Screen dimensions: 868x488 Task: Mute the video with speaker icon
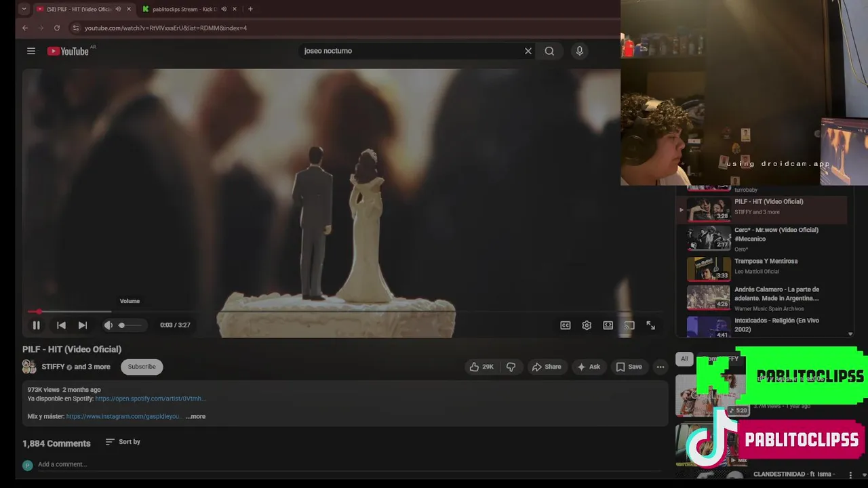[108, 325]
